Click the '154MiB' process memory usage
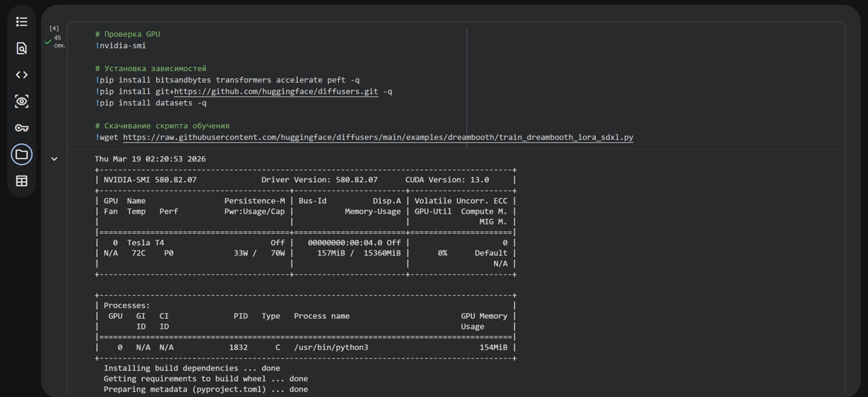Screen dimensions: 868x397 point(494,348)
